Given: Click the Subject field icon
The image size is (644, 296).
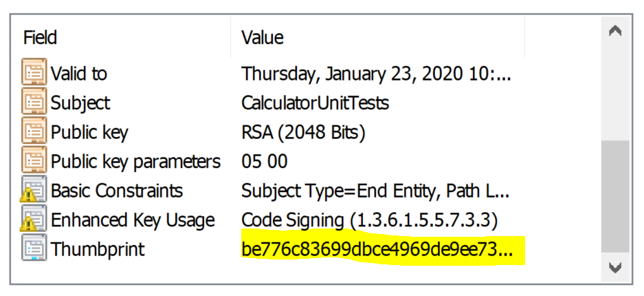Looking at the screenshot, I should coord(34,103).
